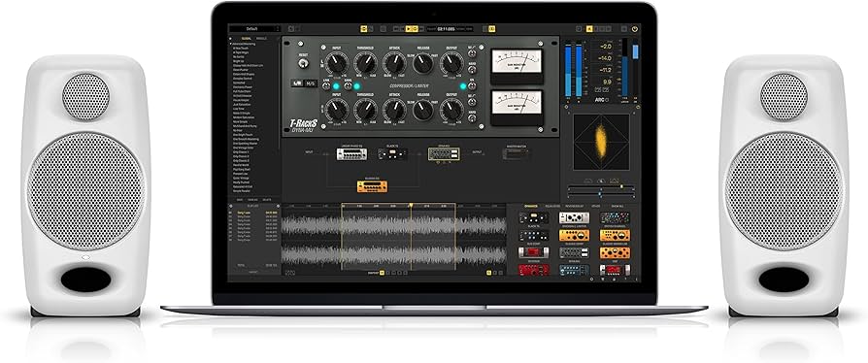
Task: Adjust the lower blue slider below the phase scope
Action: click(x=601, y=193)
